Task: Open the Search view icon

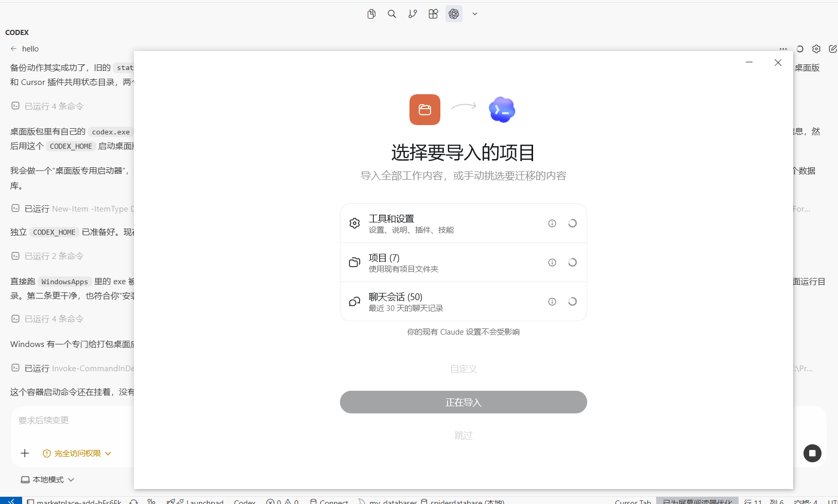Action: click(x=392, y=14)
